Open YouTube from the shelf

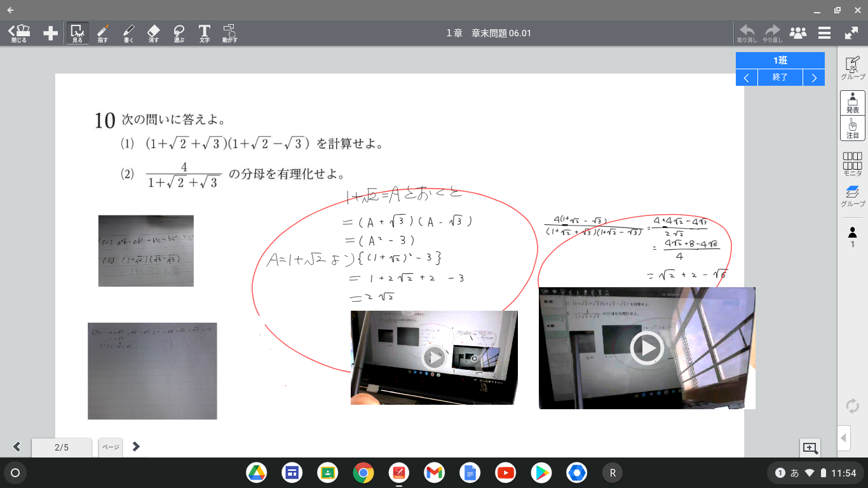(x=506, y=473)
